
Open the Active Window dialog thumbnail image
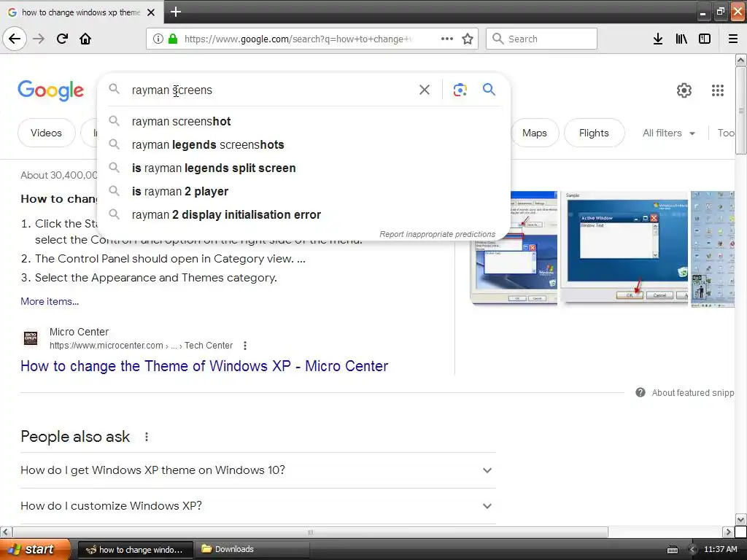coord(624,247)
